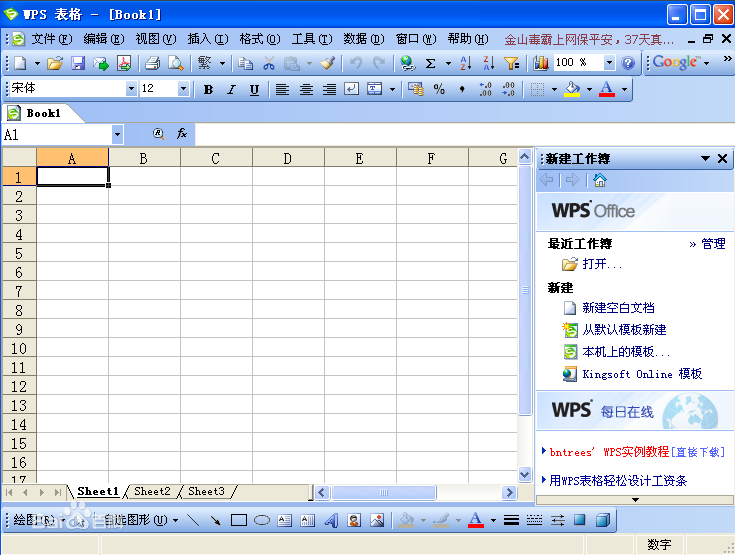Click Kingsoft Online 模板 link

coord(642,374)
